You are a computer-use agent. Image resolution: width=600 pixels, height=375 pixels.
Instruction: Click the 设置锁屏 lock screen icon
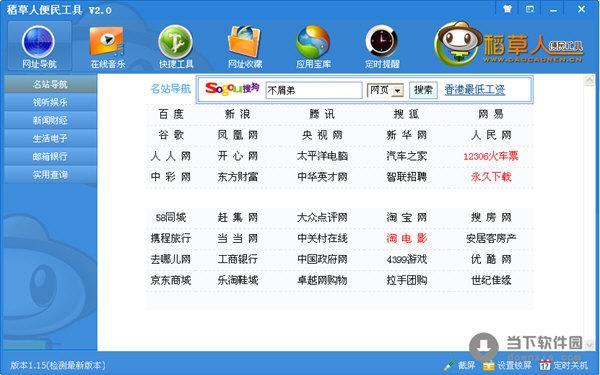click(x=489, y=365)
